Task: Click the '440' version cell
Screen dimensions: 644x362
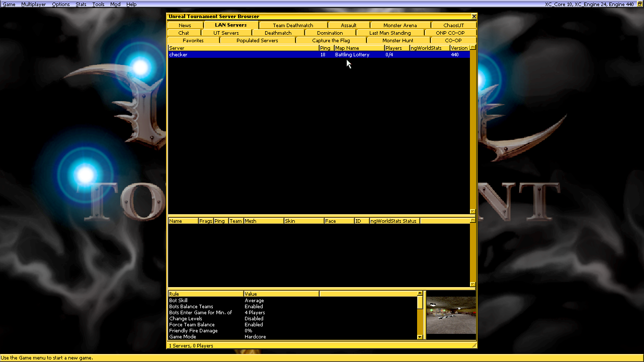Action: pyautogui.click(x=455, y=54)
